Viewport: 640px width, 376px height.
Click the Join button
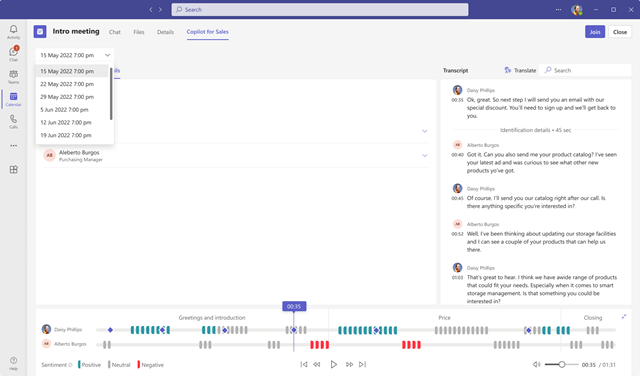(595, 32)
